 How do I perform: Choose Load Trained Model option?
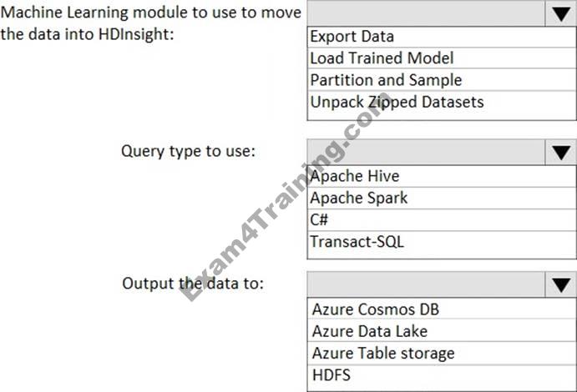coord(382,58)
